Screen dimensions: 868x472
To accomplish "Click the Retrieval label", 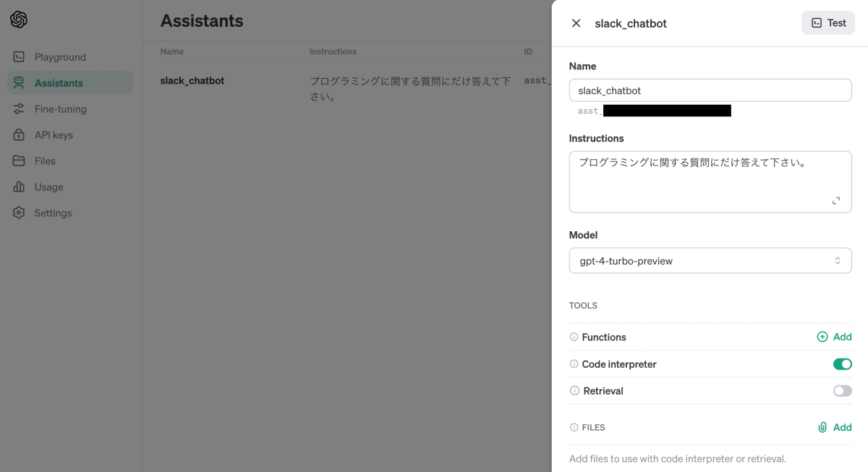I will [603, 391].
